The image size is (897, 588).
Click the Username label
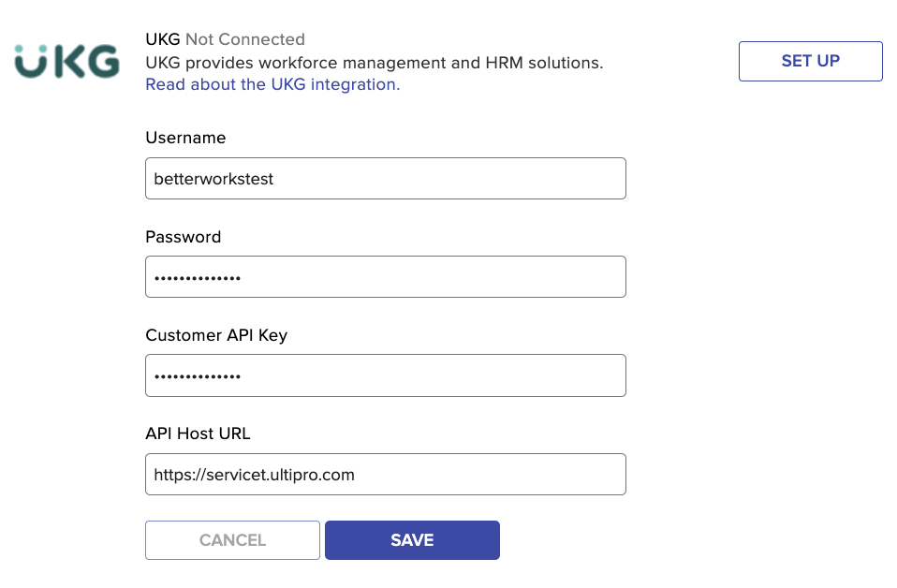point(185,138)
